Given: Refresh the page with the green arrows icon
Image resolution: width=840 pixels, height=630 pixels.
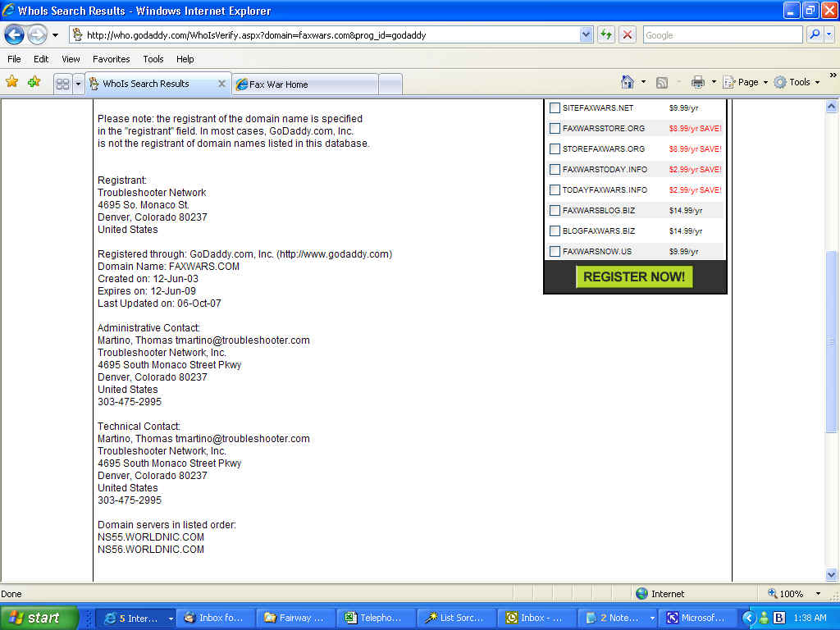Looking at the screenshot, I should click(606, 35).
